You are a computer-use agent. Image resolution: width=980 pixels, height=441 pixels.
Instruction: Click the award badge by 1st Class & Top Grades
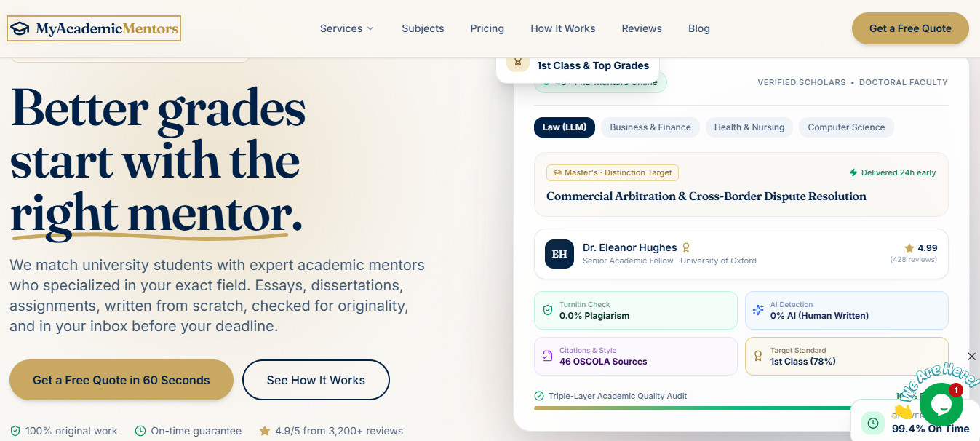518,62
